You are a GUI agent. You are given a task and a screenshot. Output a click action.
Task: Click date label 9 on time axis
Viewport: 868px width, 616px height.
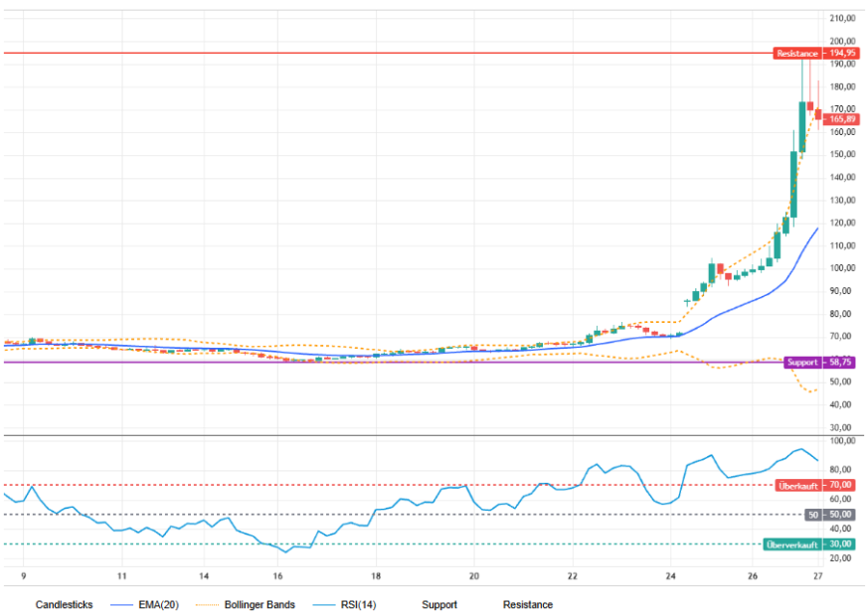23,576
